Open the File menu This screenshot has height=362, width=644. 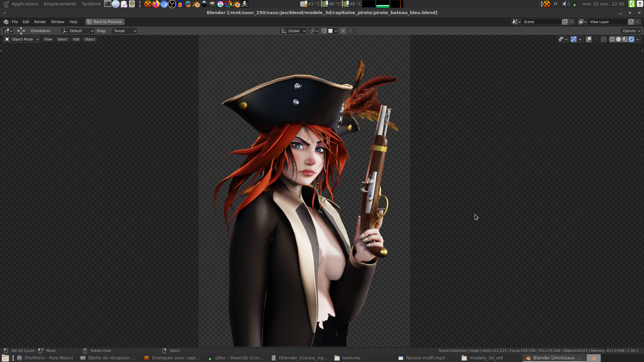[15, 22]
